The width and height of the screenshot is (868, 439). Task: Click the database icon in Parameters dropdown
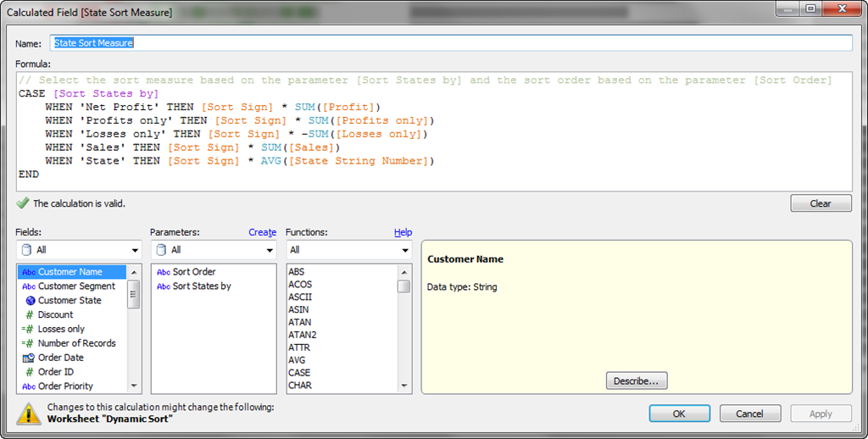click(161, 250)
